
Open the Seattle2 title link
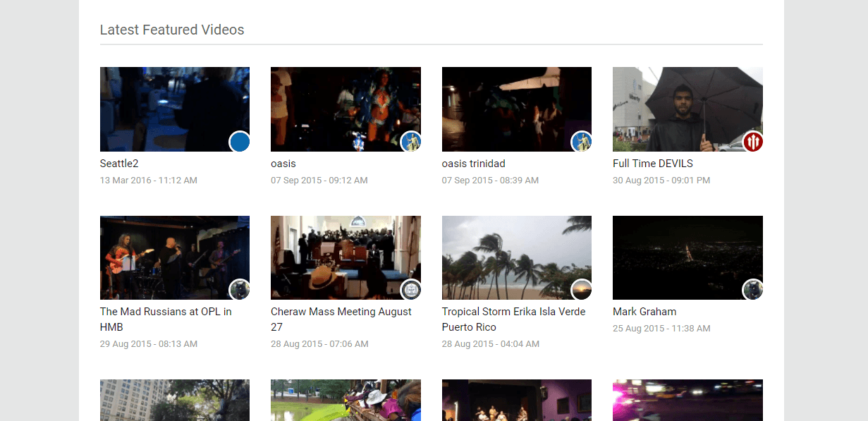pos(119,164)
